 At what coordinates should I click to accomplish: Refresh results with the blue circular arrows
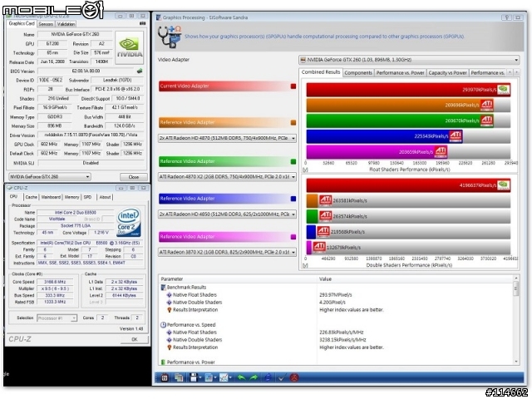[268, 377]
